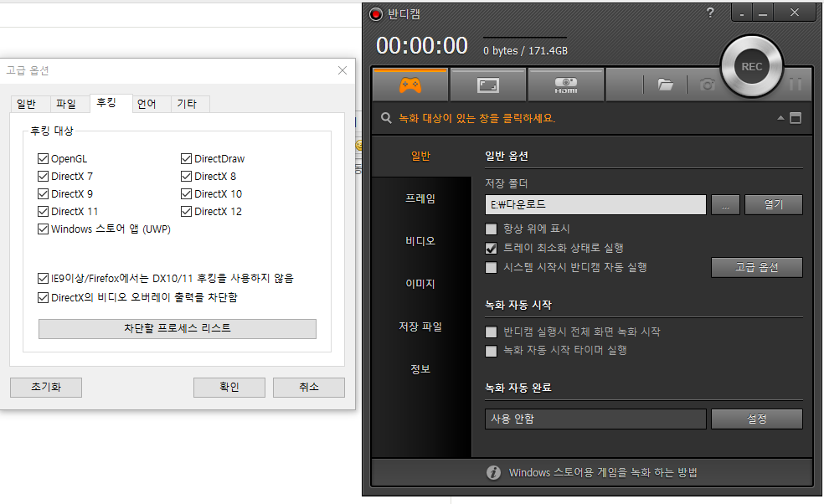
Task: Open the output folder icon in Bandicam toolbar
Action: point(665,85)
